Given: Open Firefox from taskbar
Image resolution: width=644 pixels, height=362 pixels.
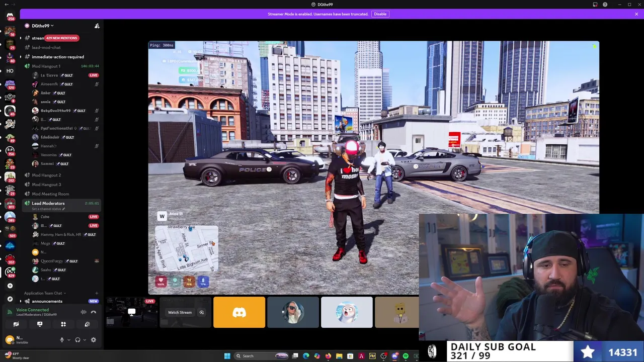Looking at the screenshot, I should point(328,356).
